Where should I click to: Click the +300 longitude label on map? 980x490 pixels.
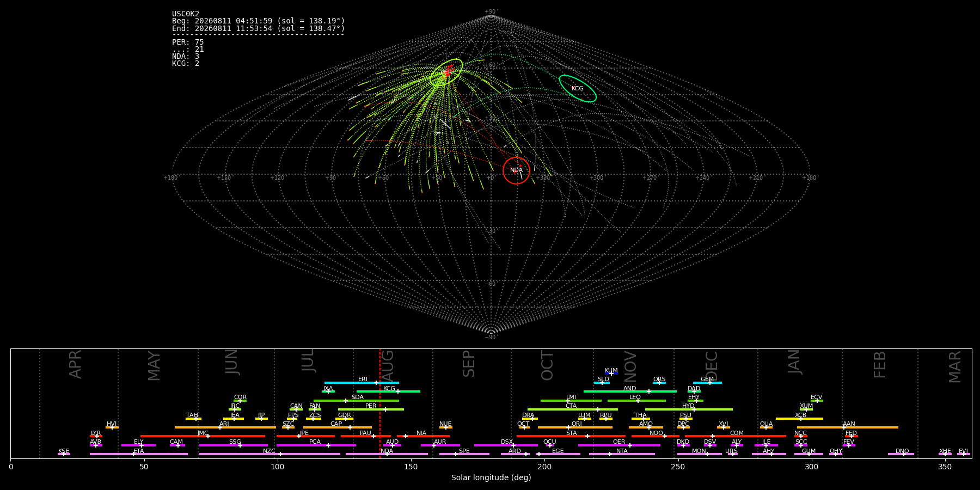(x=596, y=177)
